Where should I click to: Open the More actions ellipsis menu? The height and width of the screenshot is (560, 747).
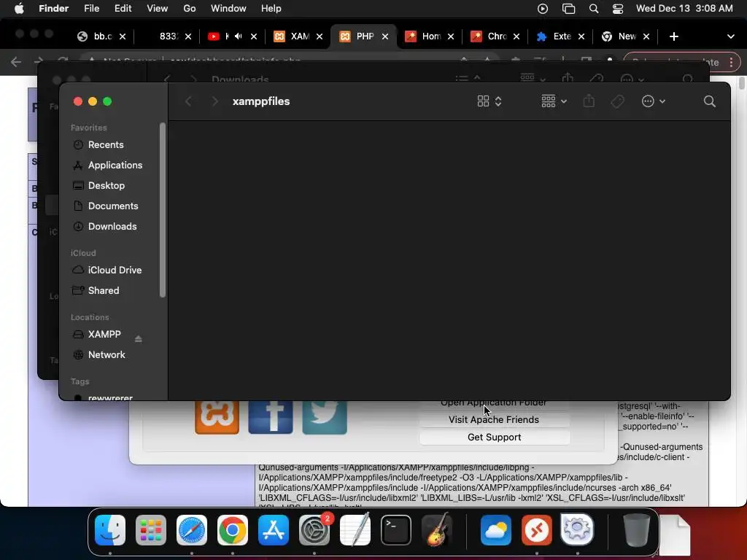click(x=653, y=101)
